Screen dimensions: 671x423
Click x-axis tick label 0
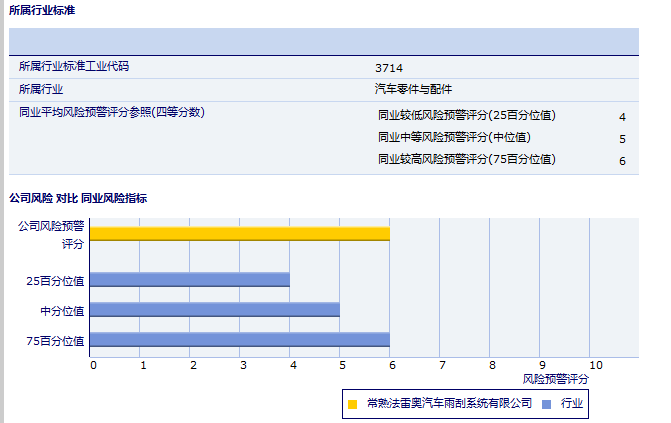[x=93, y=365]
